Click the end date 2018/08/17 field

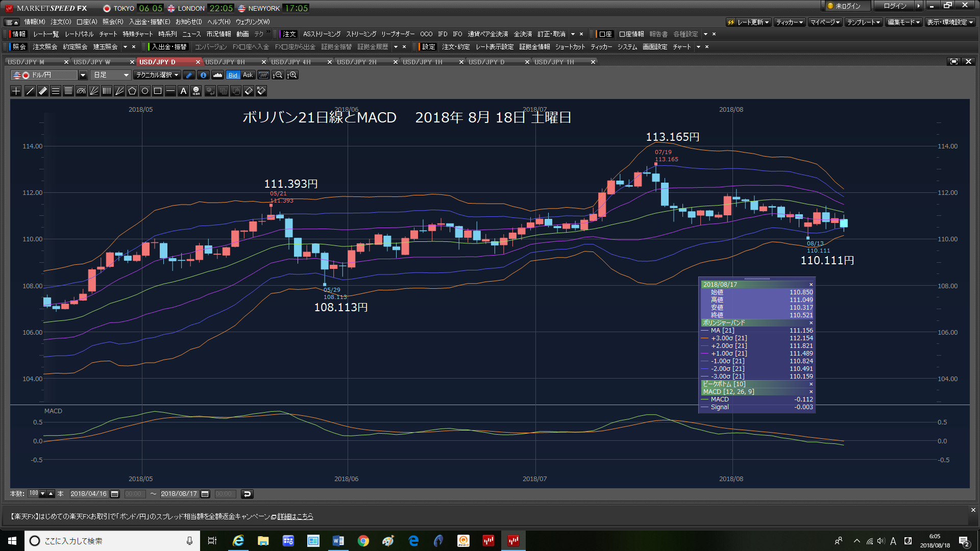click(179, 494)
